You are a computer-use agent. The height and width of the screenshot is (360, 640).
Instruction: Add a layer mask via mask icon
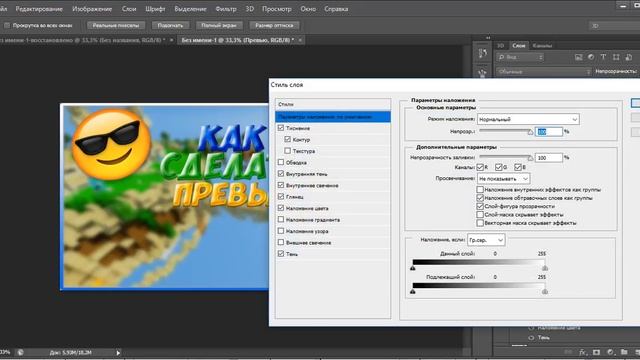596,352
